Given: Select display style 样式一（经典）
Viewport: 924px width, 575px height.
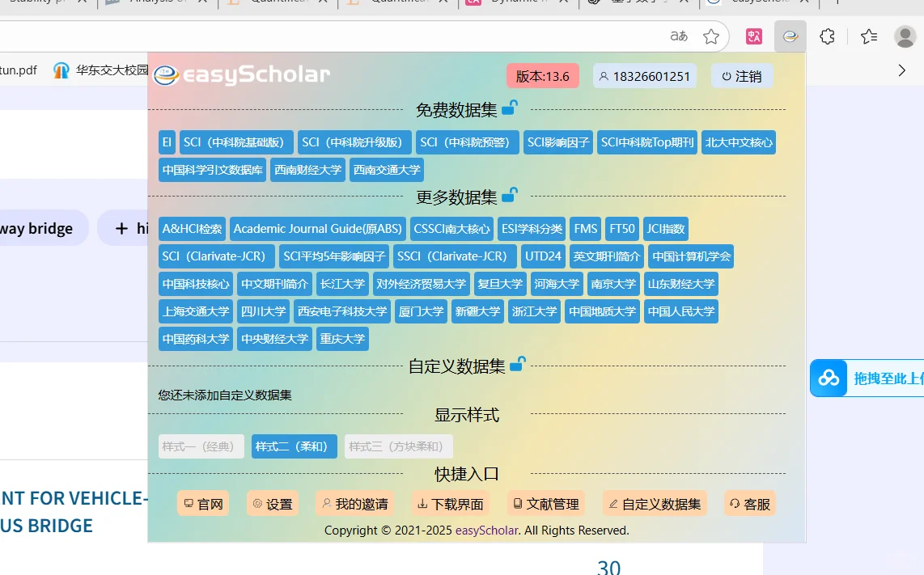Looking at the screenshot, I should point(201,446).
